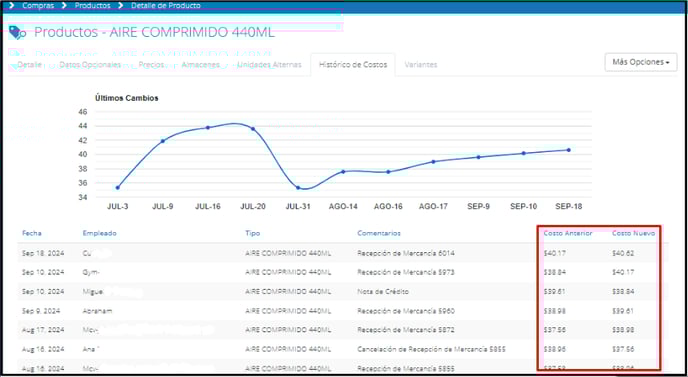This screenshot has width=688, height=377.
Task: Select the Detalle de Producto breadcrumb
Action: tap(166, 6)
